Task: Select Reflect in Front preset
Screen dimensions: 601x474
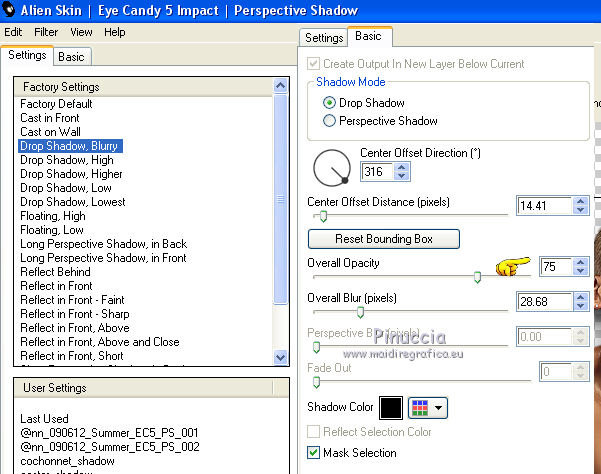Action: (x=56, y=286)
